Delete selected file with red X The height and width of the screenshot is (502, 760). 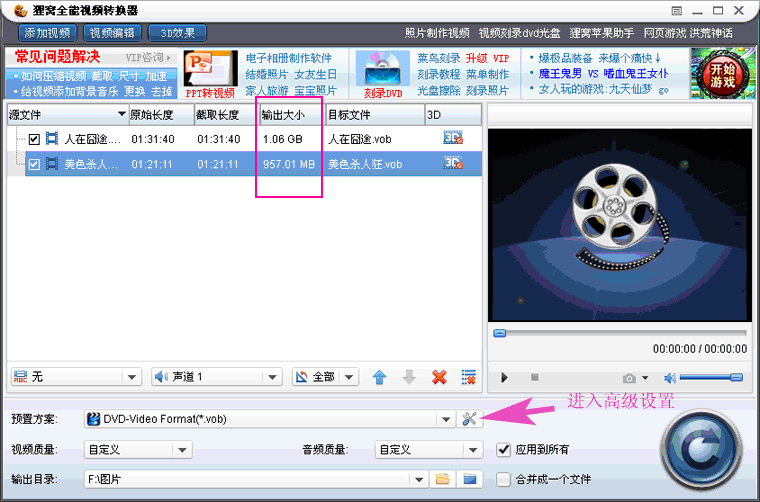(439, 377)
